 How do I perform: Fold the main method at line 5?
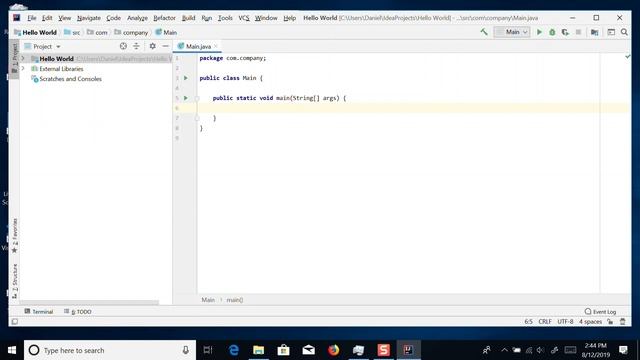click(x=197, y=98)
